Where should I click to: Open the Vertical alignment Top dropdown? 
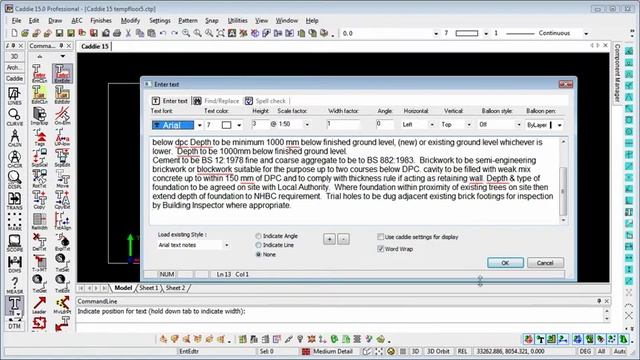(x=469, y=124)
